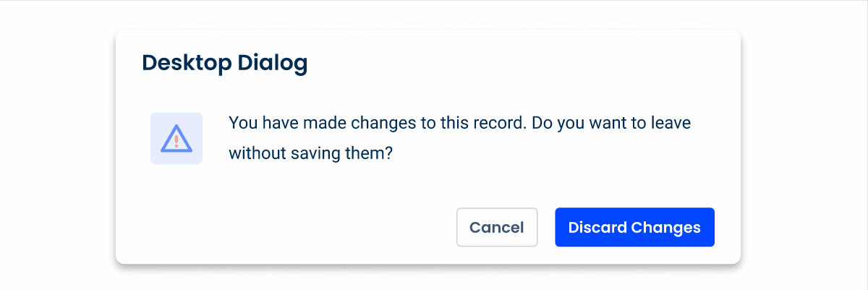Click the word "You" starting the message

click(242, 123)
